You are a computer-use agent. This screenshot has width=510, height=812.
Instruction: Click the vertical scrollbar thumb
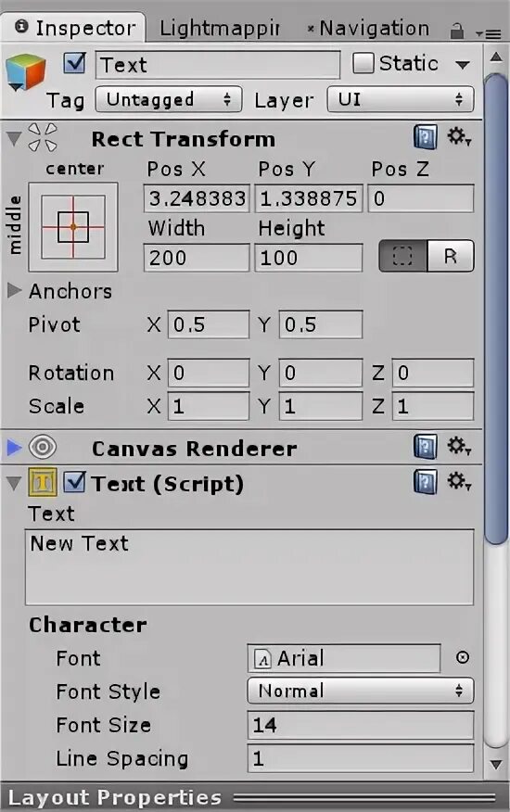click(496, 310)
